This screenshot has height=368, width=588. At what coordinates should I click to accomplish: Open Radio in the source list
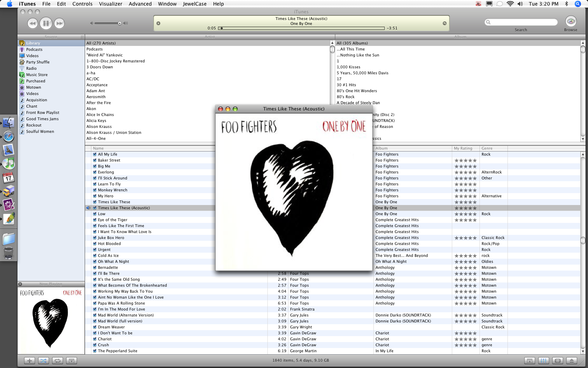tap(31, 68)
